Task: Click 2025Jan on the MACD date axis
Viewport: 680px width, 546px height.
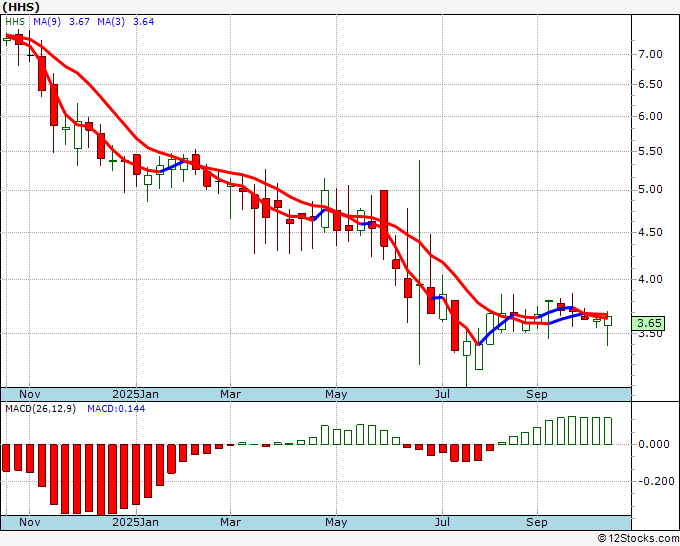Action: pyautogui.click(x=136, y=522)
